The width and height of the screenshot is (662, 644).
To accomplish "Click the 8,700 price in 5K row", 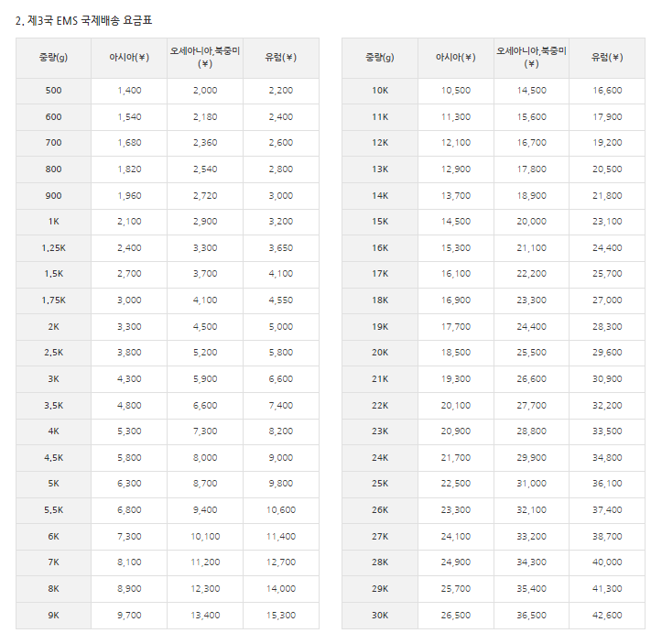I will [205, 485].
